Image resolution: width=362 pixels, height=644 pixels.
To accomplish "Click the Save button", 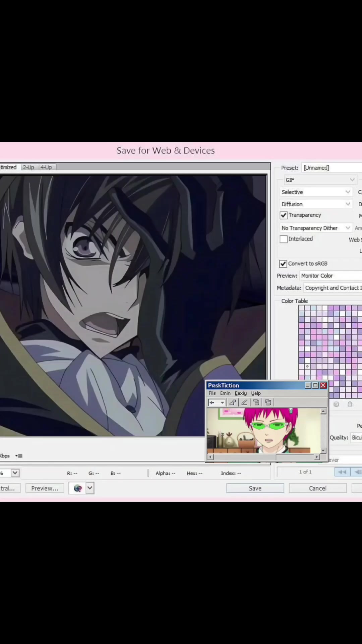I will pos(255,488).
